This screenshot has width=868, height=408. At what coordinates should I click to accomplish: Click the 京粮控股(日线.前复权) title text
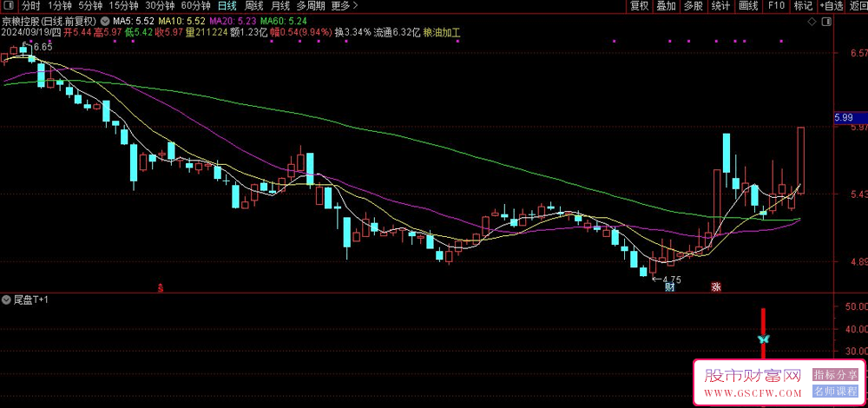click(49, 22)
